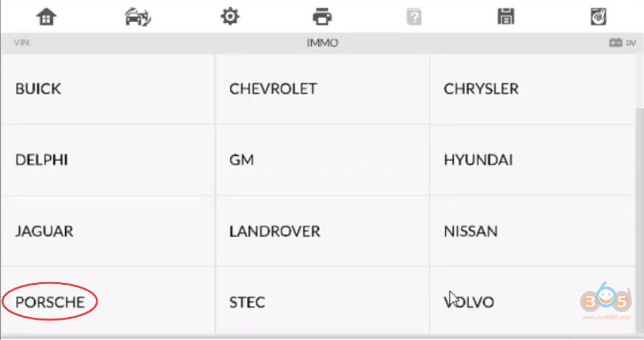Image resolution: width=644 pixels, height=340 pixels.
Task: Open the LANDROVER option
Action: [322, 231]
